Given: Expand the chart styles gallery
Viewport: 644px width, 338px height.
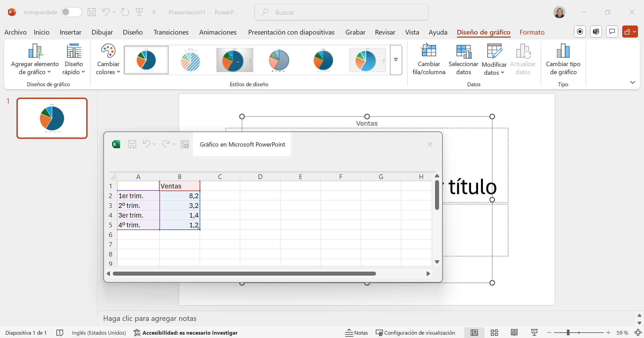Looking at the screenshot, I should click(396, 60).
